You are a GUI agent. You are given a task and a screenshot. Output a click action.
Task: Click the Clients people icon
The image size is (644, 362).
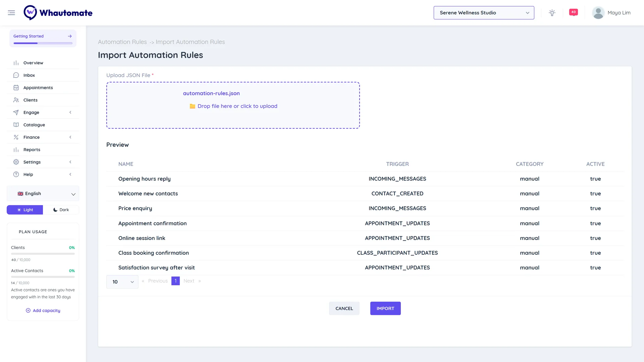pyautogui.click(x=16, y=100)
